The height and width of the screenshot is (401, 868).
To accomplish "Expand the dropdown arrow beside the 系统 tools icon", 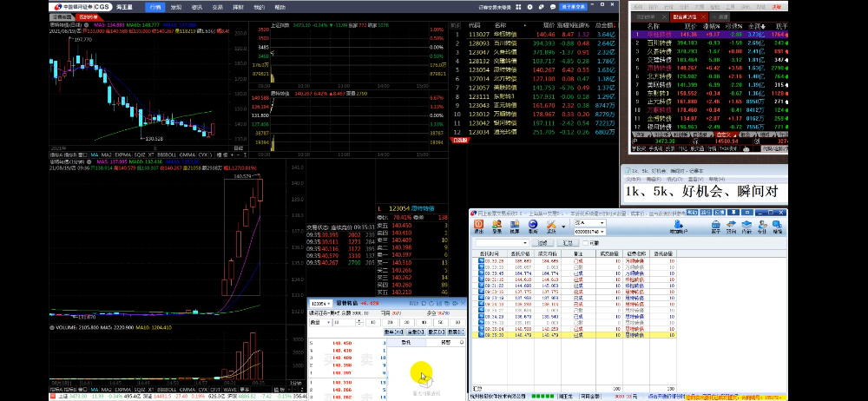I will coord(563,227).
